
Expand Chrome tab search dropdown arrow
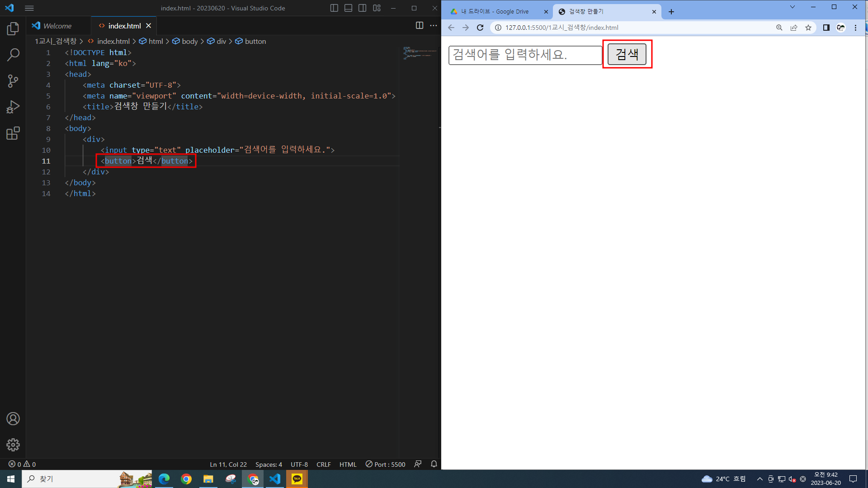[x=792, y=7]
